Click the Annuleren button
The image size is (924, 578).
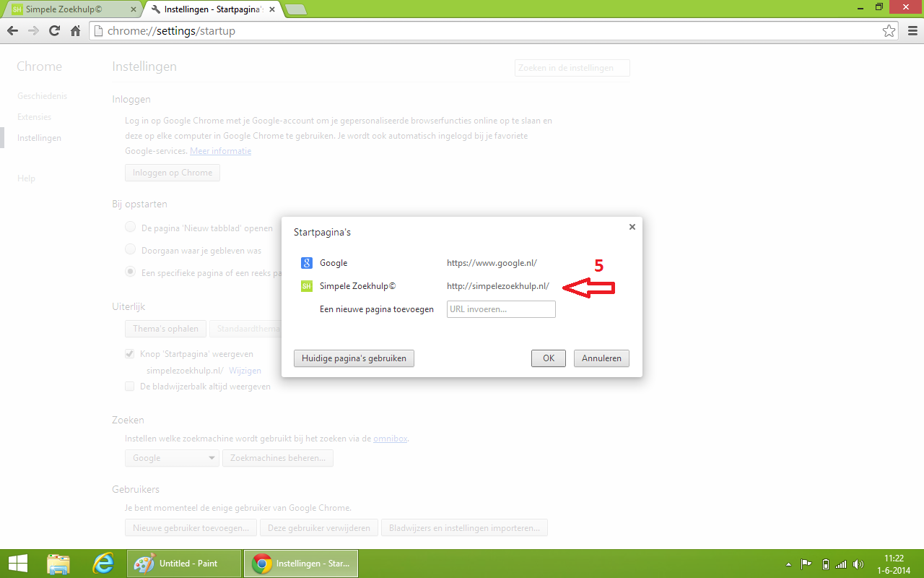[601, 358]
